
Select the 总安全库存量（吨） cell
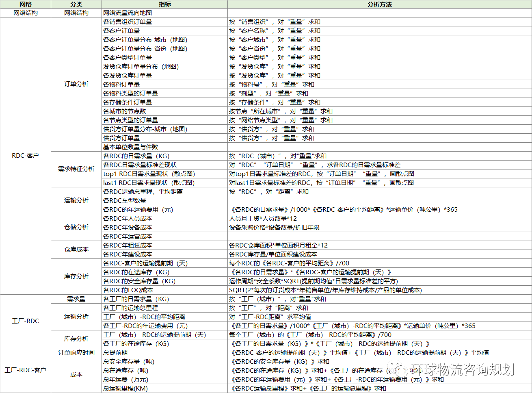(x=164, y=361)
